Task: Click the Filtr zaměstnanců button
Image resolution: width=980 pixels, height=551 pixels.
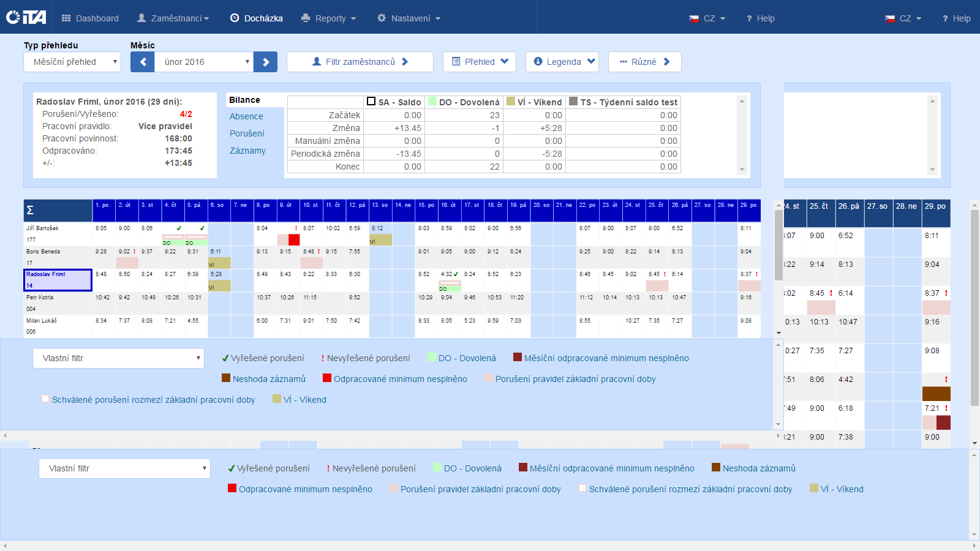Action: [x=360, y=62]
